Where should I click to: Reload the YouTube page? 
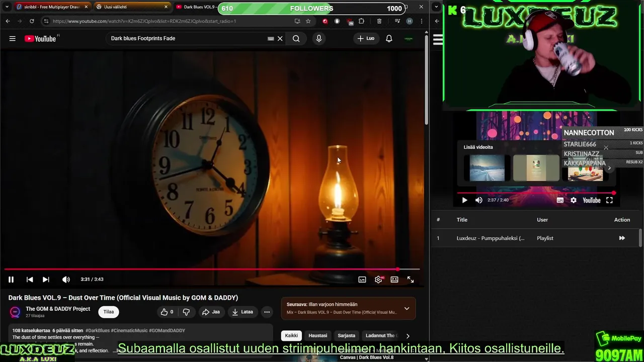point(32,21)
